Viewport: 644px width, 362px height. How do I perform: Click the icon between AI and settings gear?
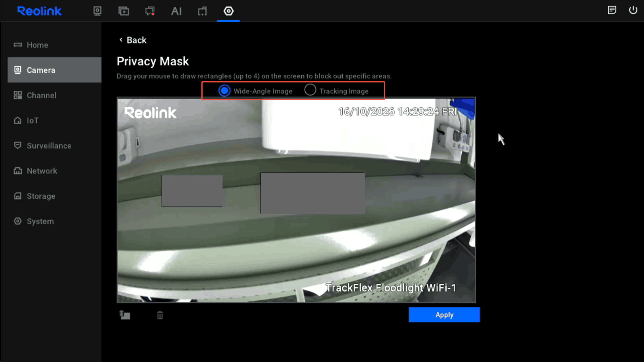click(x=202, y=11)
